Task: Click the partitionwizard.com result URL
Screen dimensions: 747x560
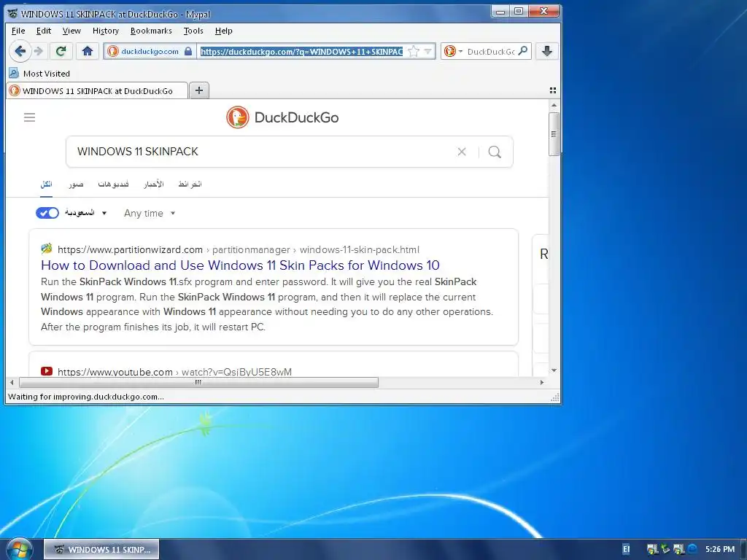Action: click(x=239, y=249)
